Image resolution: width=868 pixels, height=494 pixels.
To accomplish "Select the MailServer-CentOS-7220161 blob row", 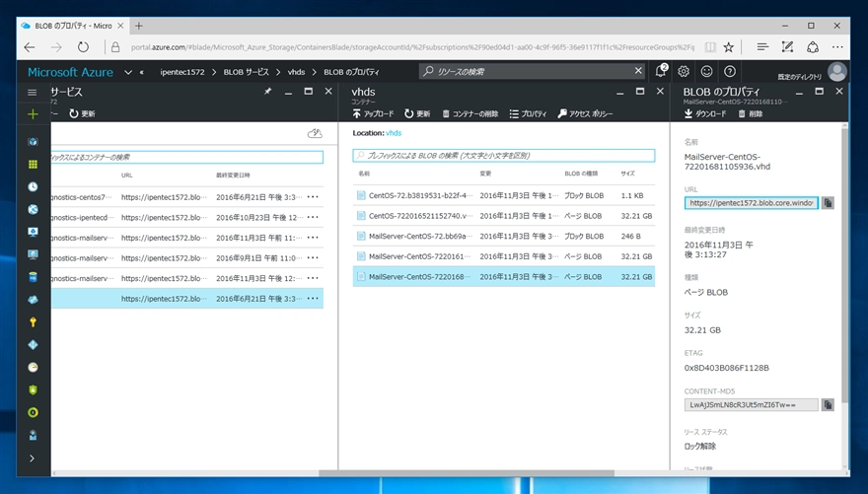I will click(x=504, y=256).
